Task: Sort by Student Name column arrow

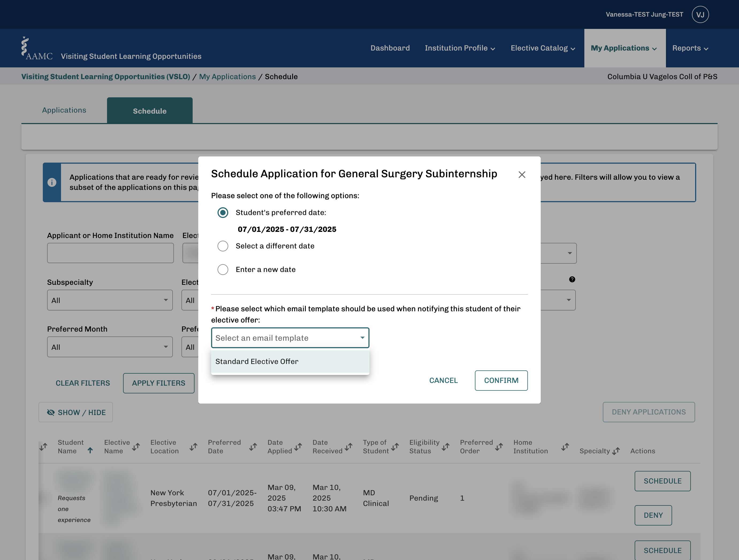Action: pos(90,450)
